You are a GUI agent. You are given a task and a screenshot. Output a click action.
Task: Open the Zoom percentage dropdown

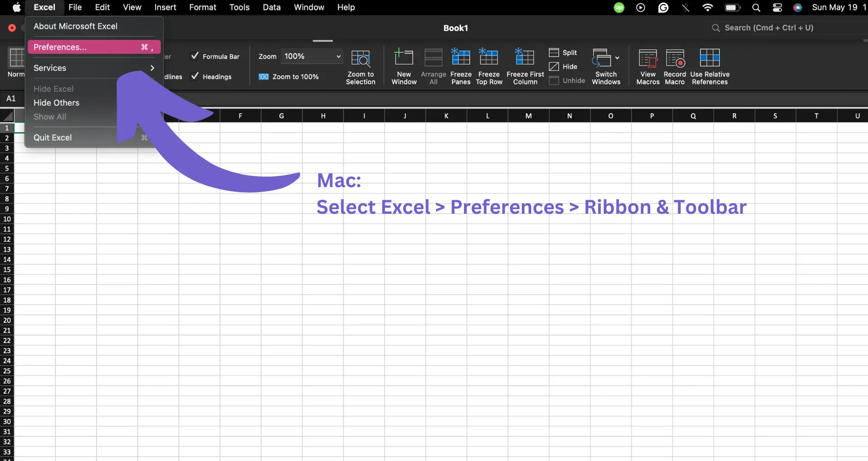pyautogui.click(x=312, y=56)
